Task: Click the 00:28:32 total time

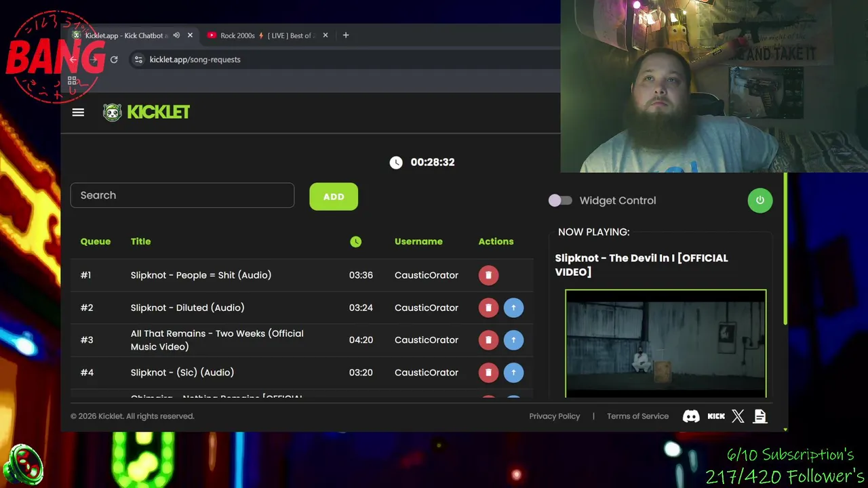Action: coord(433,162)
